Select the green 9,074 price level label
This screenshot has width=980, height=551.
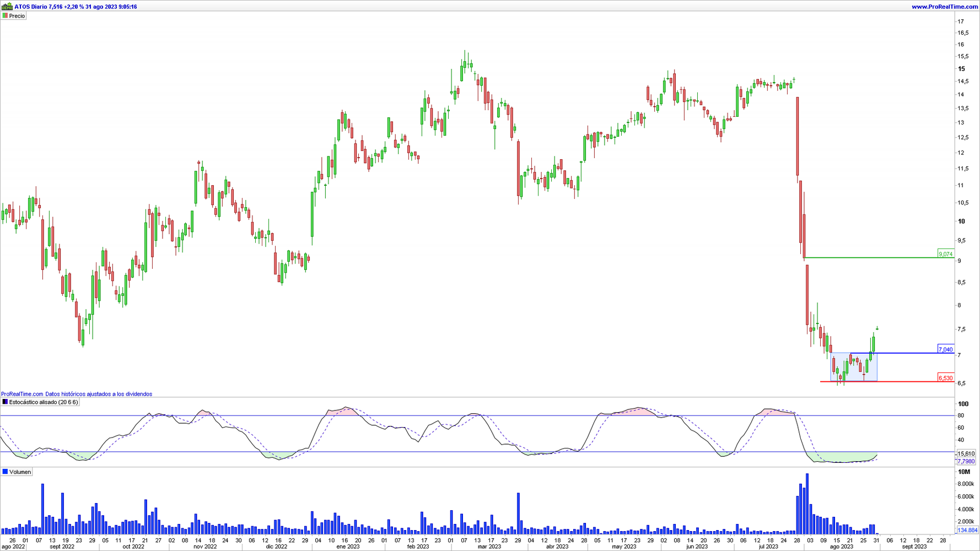tap(945, 254)
